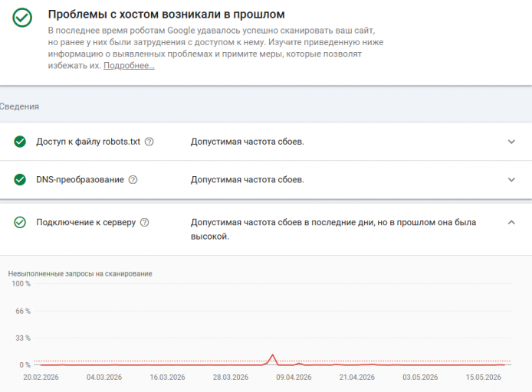Image resolution: width=532 pixels, height=392 pixels.
Task: Click date label 15.05.2026 on chart
Action: tap(484, 377)
